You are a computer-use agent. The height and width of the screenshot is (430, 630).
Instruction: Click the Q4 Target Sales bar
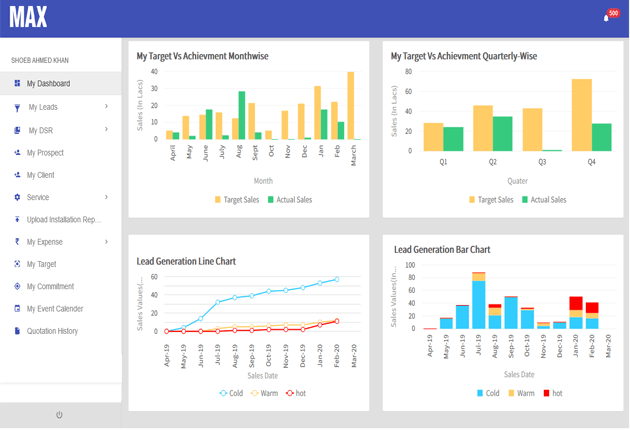[582, 115]
